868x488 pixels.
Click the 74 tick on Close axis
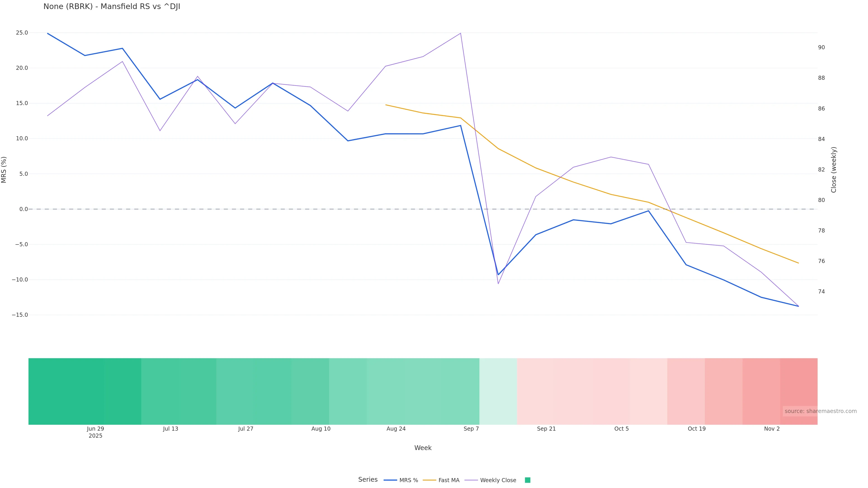(821, 292)
